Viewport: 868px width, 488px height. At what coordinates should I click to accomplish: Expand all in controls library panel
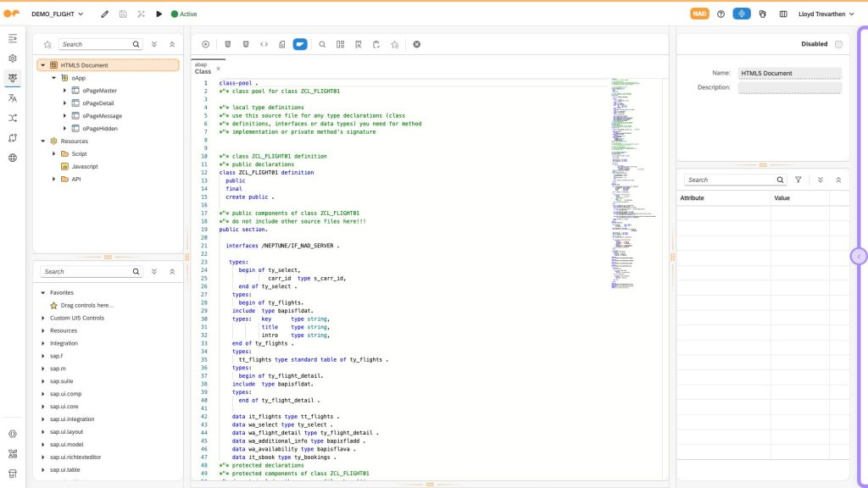tap(154, 272)
